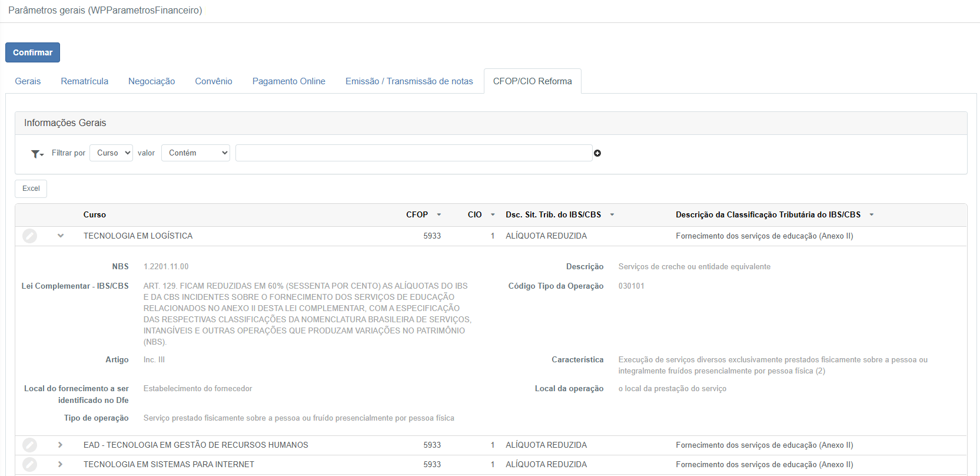Sort by CFOP column arrow

point(439,215)
